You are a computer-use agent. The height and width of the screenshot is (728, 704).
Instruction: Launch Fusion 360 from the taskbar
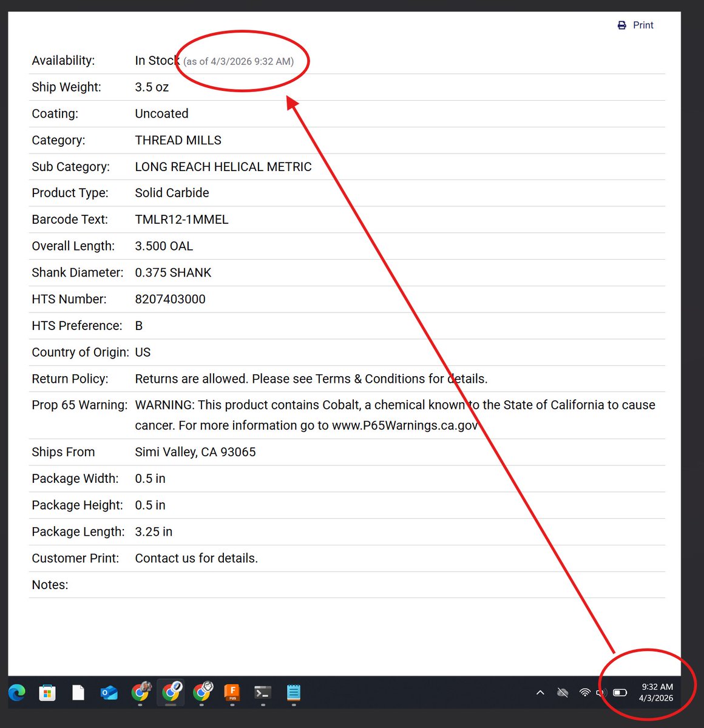pos(232,692)
